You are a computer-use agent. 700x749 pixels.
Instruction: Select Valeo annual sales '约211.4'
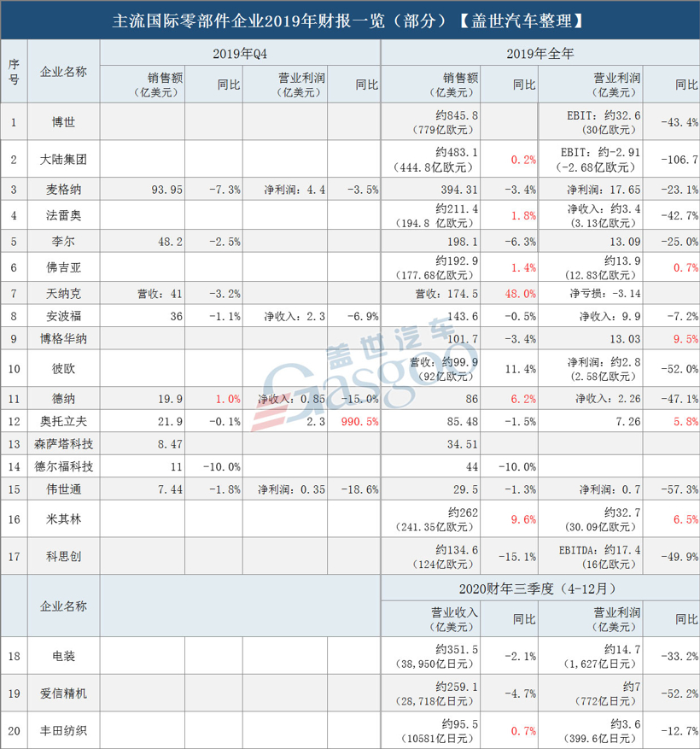(x=457, y=209)
